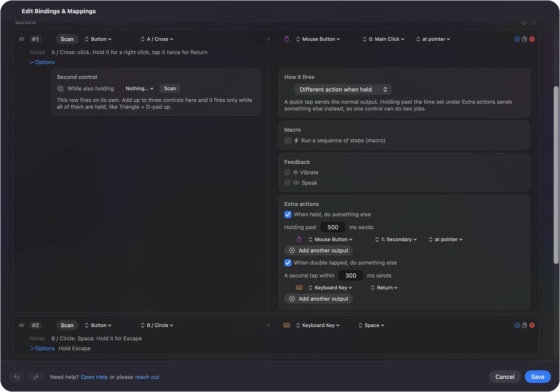The height and width of the screenshot is (392, 560).
Task: Open the Space key dropdown
Action: 371,325
